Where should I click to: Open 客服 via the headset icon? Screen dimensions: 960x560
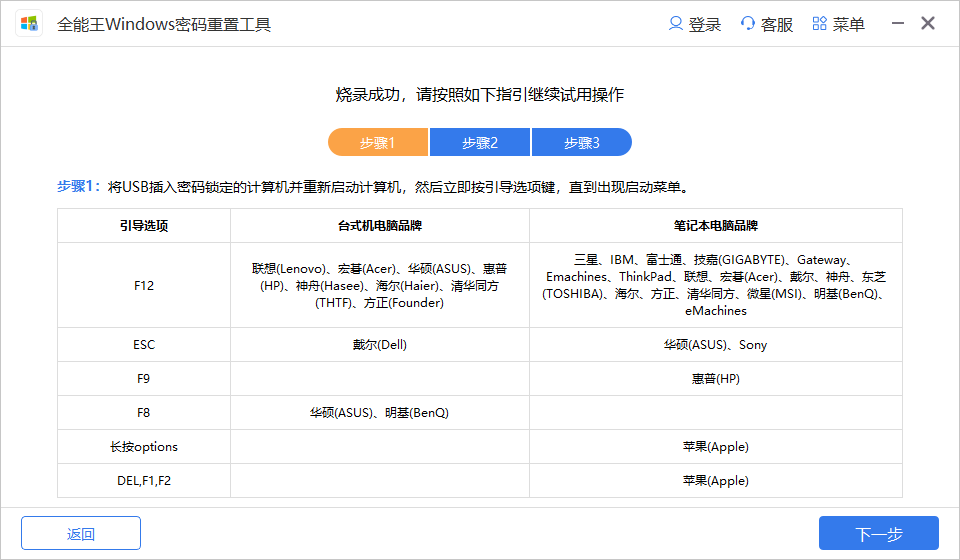pos(748,24)
